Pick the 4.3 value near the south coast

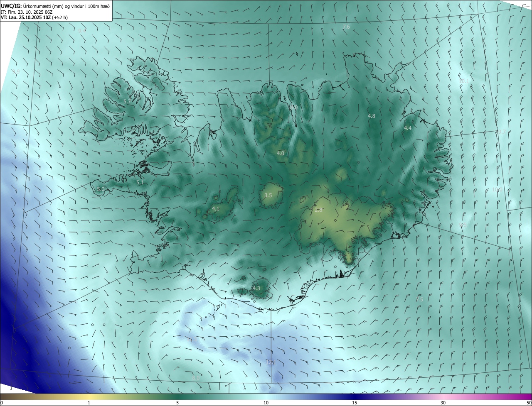point(256,288)
